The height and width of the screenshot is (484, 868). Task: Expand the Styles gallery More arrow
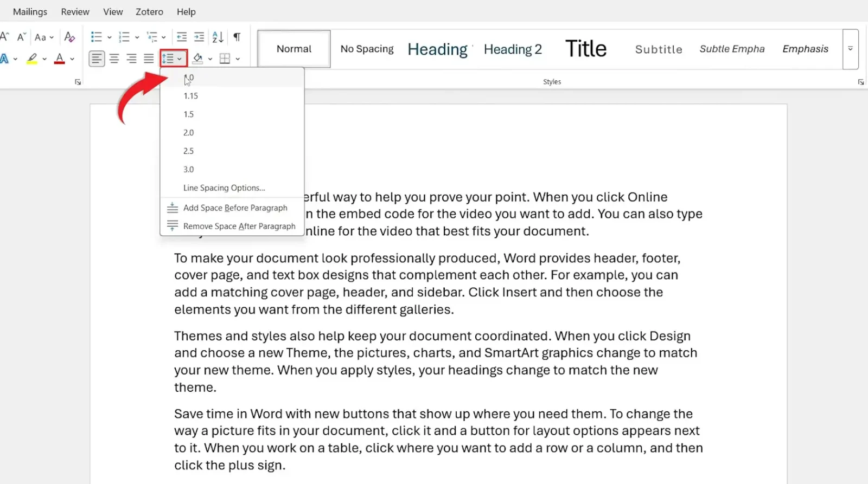pyautogui.click(x=851, y=49)
